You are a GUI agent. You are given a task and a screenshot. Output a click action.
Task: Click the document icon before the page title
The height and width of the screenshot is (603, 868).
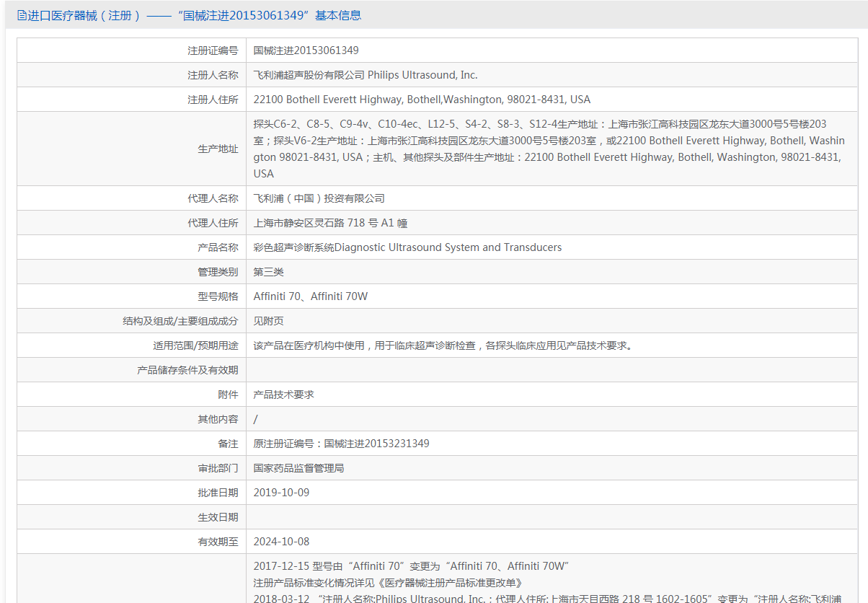pos(22,15)
